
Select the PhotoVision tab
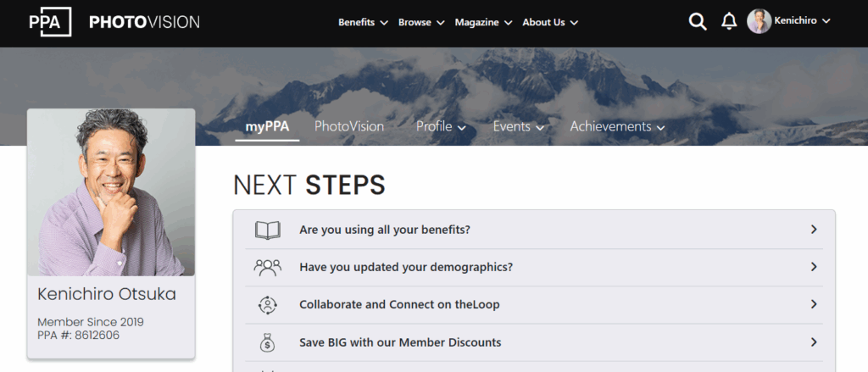coord(349,126)
